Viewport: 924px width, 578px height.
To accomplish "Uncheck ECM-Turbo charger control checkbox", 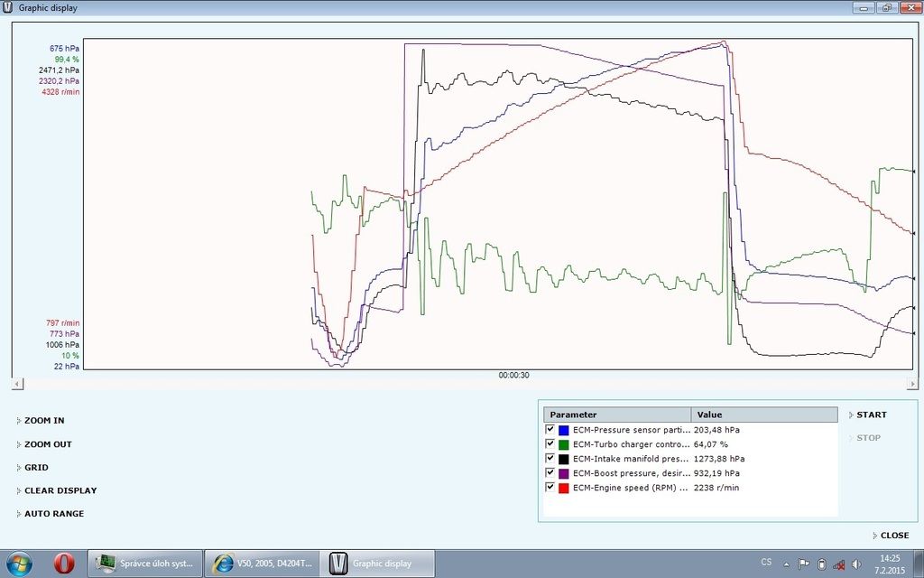I will coord(550,443).
